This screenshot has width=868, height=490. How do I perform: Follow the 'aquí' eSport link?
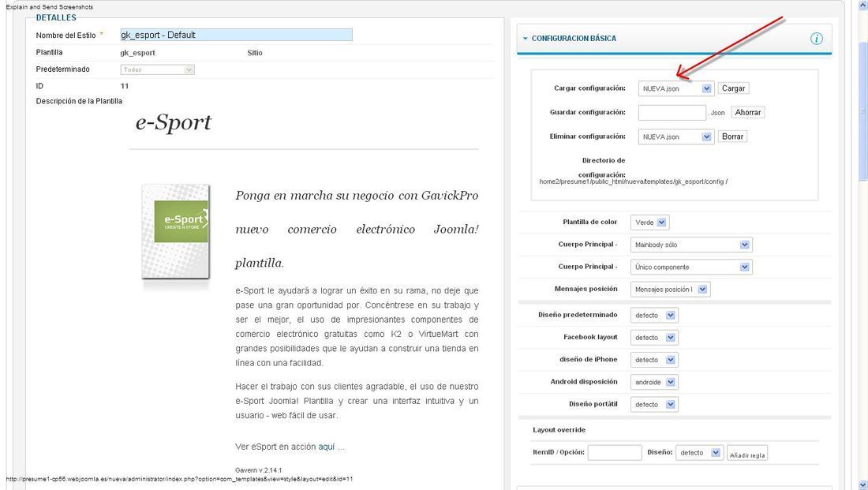tap(326, 447)
